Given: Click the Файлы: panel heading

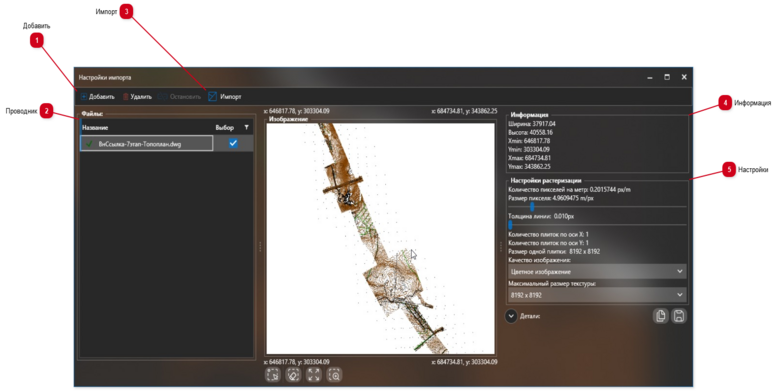Looking at the screenshot, I should click(92, 114).
